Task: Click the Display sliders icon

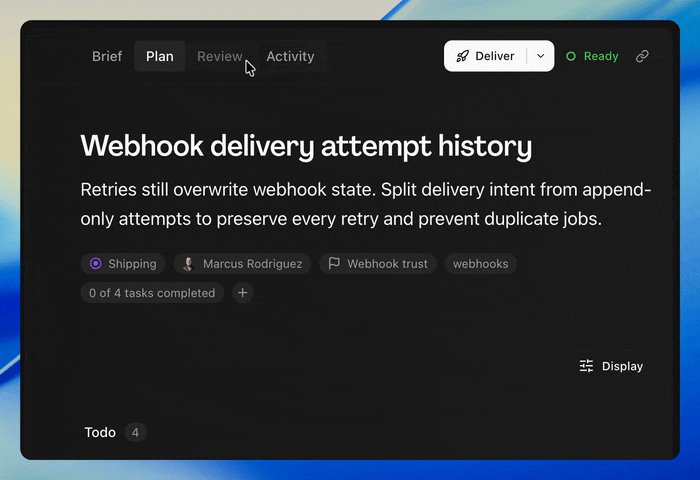Action: click(586, 366)
